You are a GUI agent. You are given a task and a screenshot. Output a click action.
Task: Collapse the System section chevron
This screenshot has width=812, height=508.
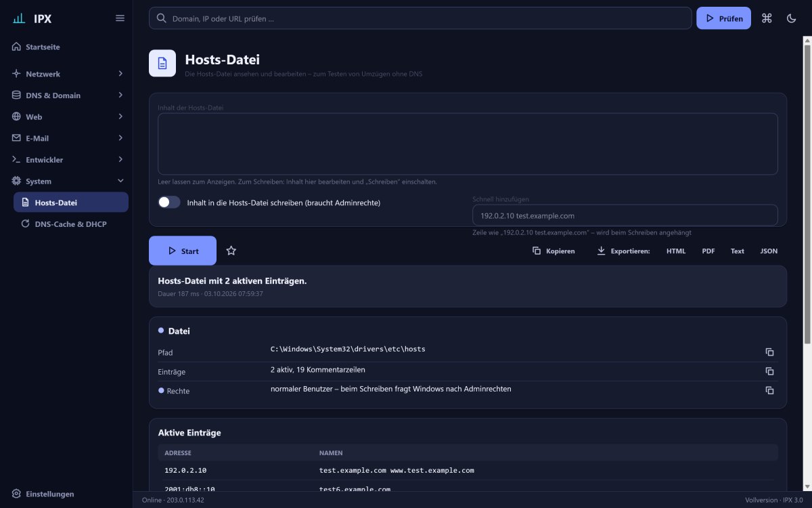[120, 181]
